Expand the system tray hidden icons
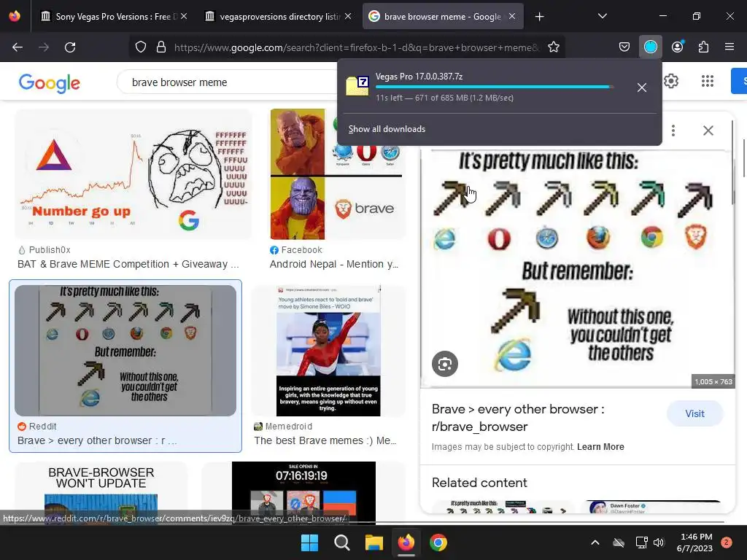Image resolution: width=747 pixels, height=560 pixels. tap(595, 542)
